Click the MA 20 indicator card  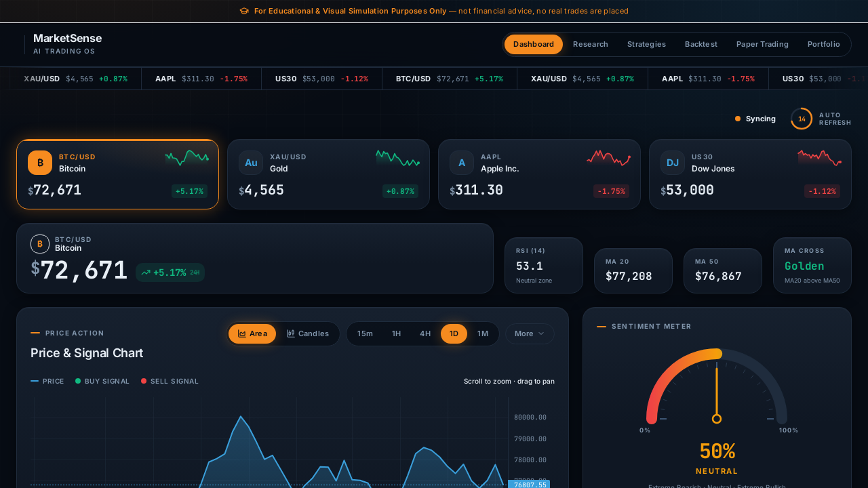[x=633, y=270]
